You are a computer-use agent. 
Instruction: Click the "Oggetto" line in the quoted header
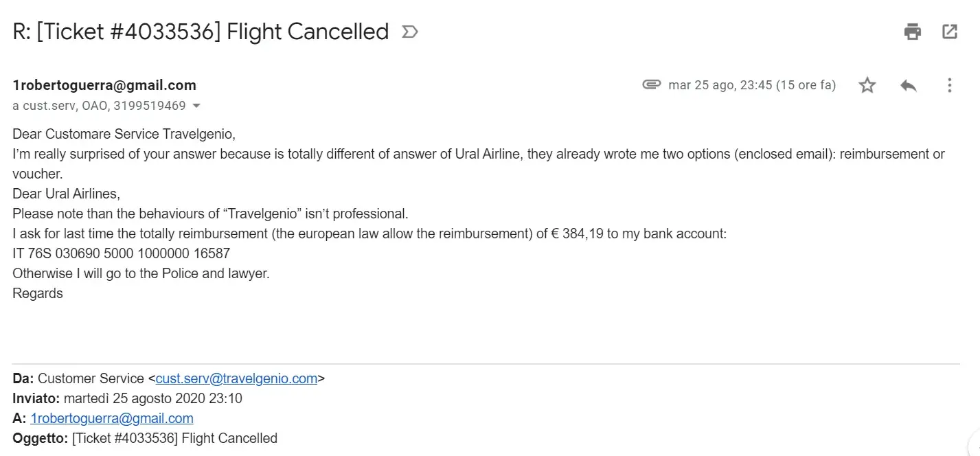(145, 438)
